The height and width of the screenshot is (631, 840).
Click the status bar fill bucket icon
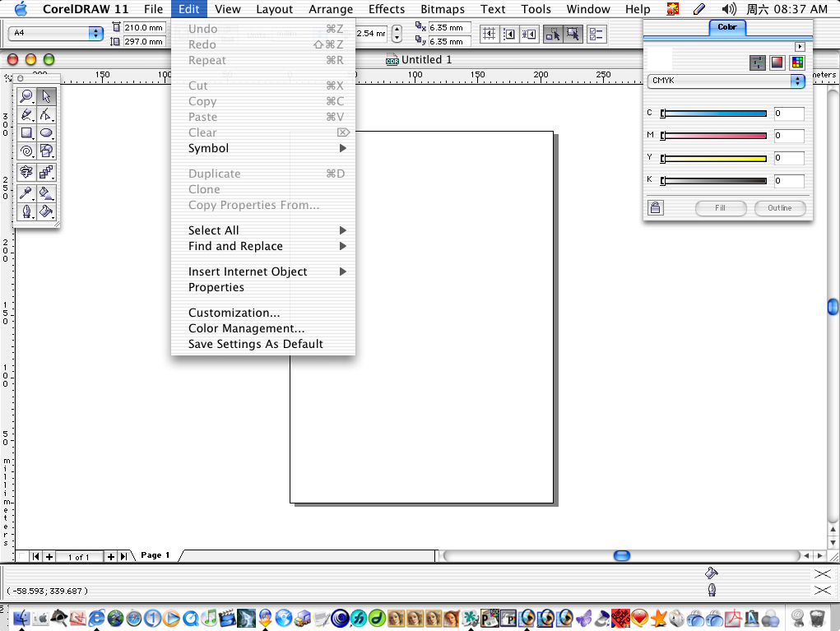pos(712,573)
